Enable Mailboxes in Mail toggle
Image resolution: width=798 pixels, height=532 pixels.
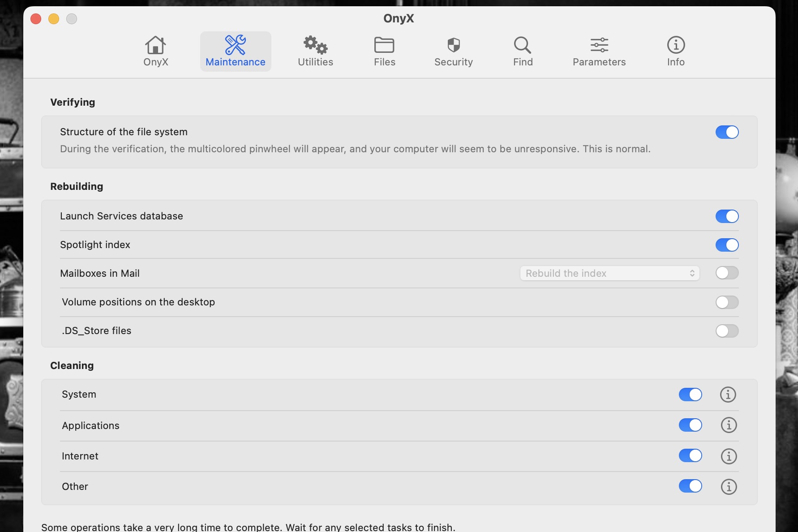click(x=727, y=273)
